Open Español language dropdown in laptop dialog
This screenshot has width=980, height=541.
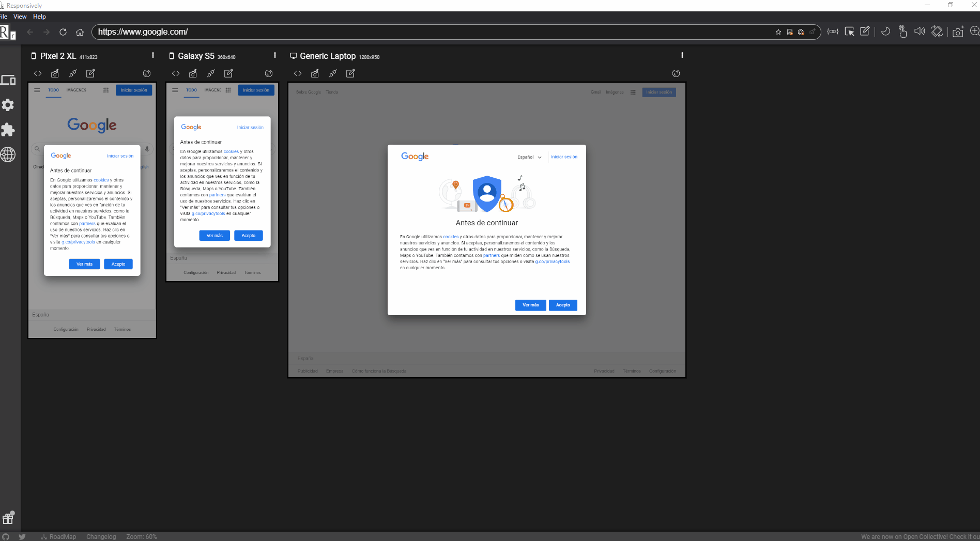click(529, 157)
